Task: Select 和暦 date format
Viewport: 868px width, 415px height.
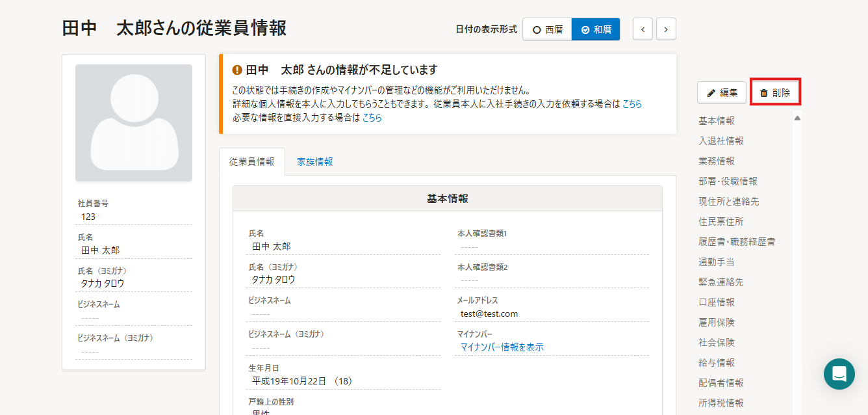Action: click(x=596, y=29)
